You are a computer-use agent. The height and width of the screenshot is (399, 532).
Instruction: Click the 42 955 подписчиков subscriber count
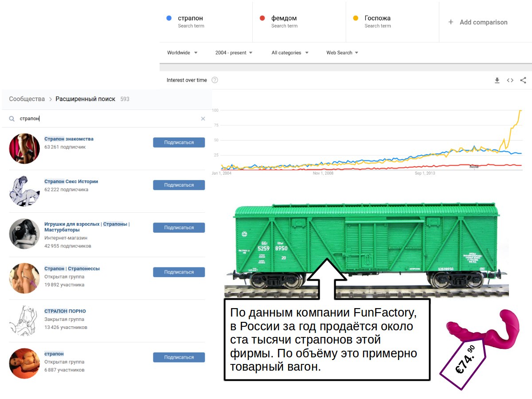pos(68,246)
